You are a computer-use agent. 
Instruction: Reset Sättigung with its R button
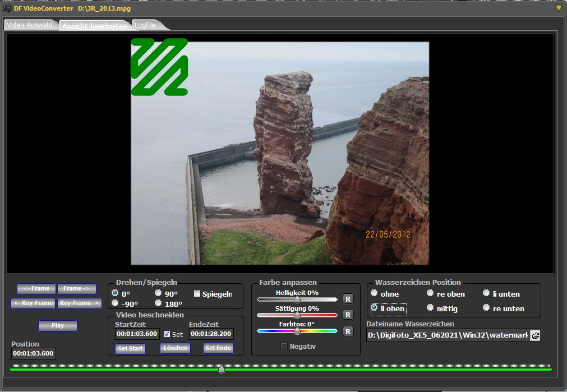tap(348, 315)
